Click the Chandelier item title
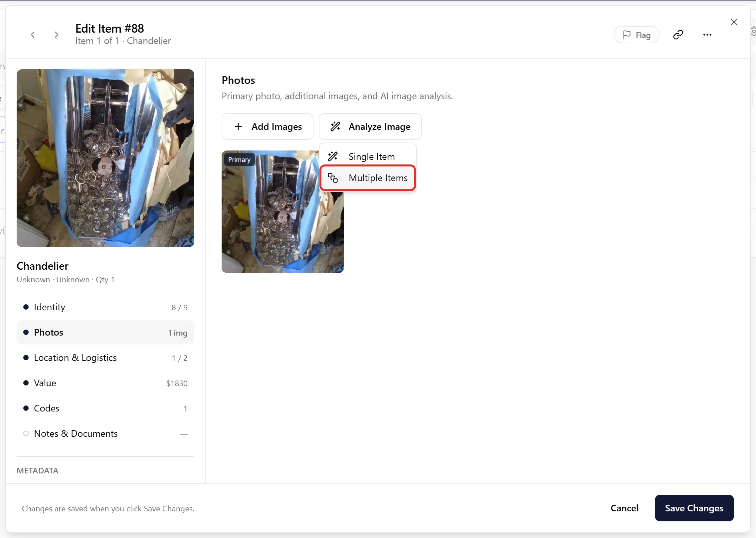The width and height of the screenshot is (756, 538). 43,266
